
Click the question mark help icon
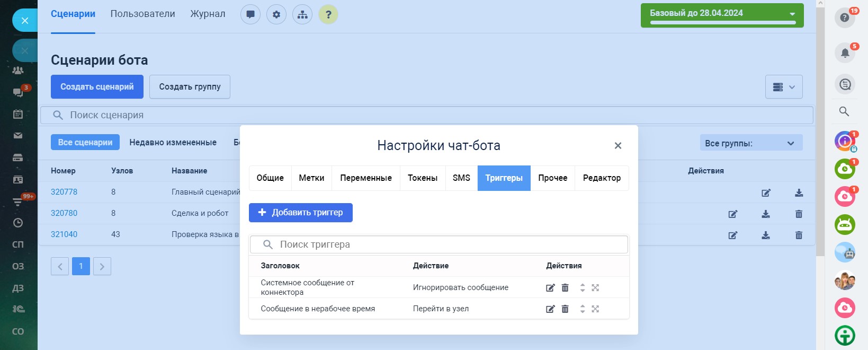click(328, 14)
